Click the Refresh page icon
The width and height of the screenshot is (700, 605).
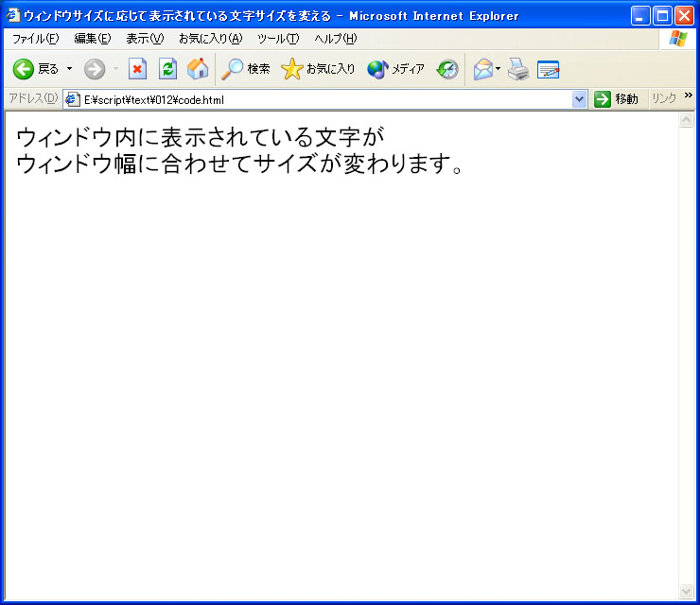(167, 69)
